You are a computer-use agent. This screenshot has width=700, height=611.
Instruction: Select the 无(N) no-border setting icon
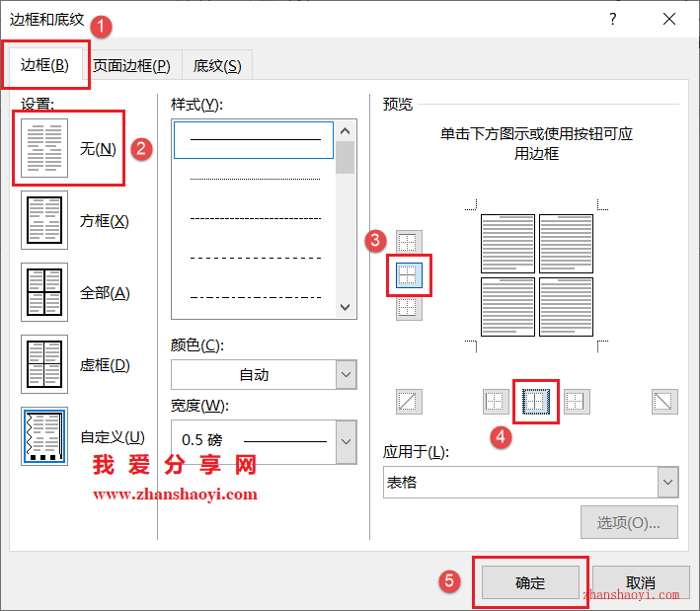click(x=44, y=148)
